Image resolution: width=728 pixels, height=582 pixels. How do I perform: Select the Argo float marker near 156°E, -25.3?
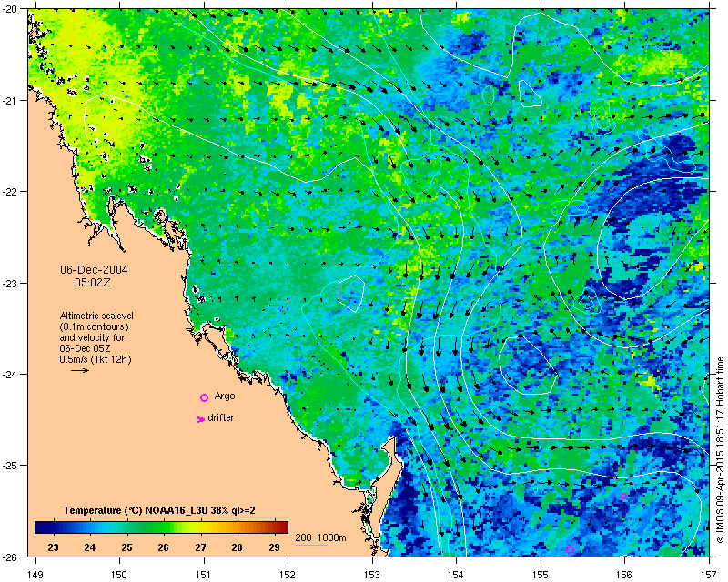coord(623,497)
